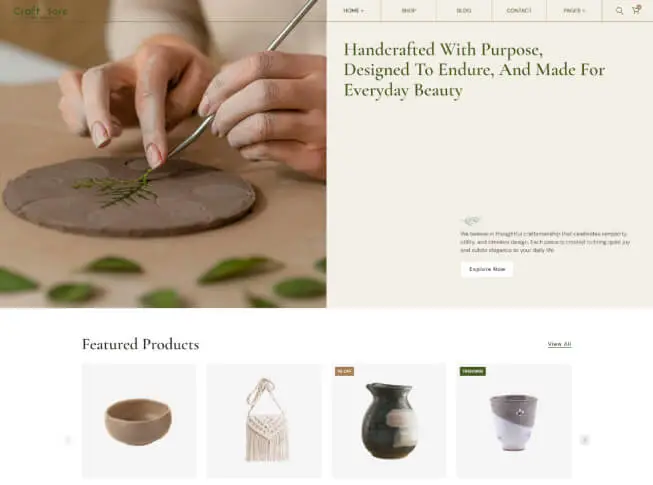Open the clay bowl product
Image resolution: width=653 pixels, height=485 pixels.
(x=139, y=421)
